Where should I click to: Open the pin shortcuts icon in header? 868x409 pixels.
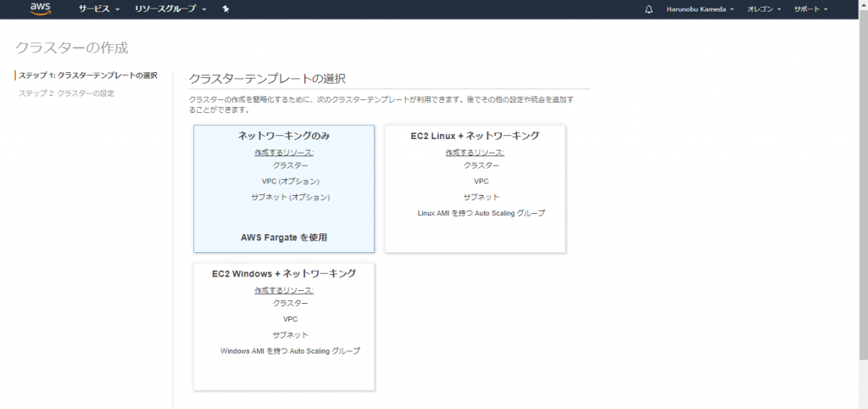coord(225,9)
